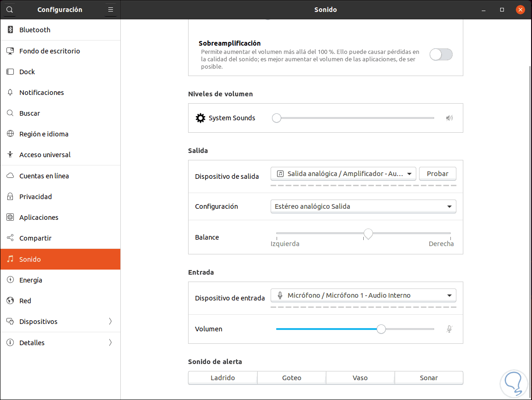Enable the Sobreamplificación switch
The image size is (532, 400).
pyautogui.click(x=441, y=55)
